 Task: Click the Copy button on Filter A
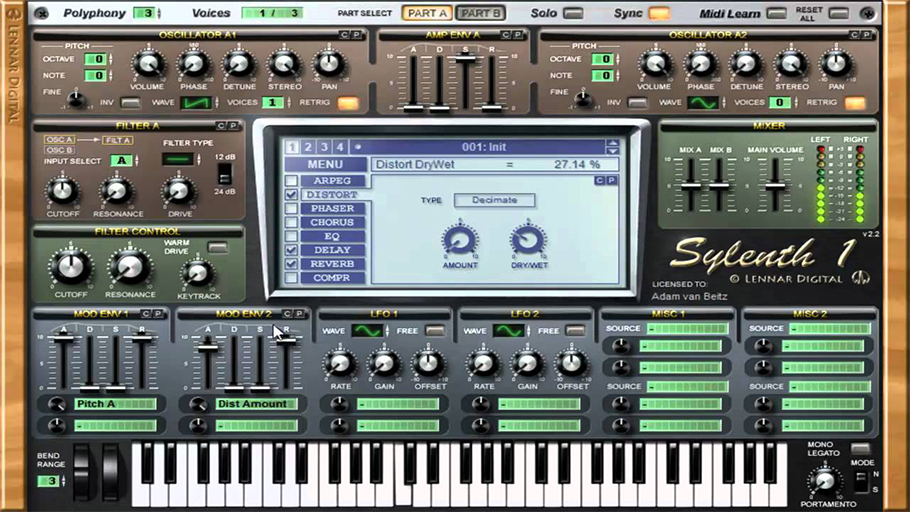[x=221, y=125]
